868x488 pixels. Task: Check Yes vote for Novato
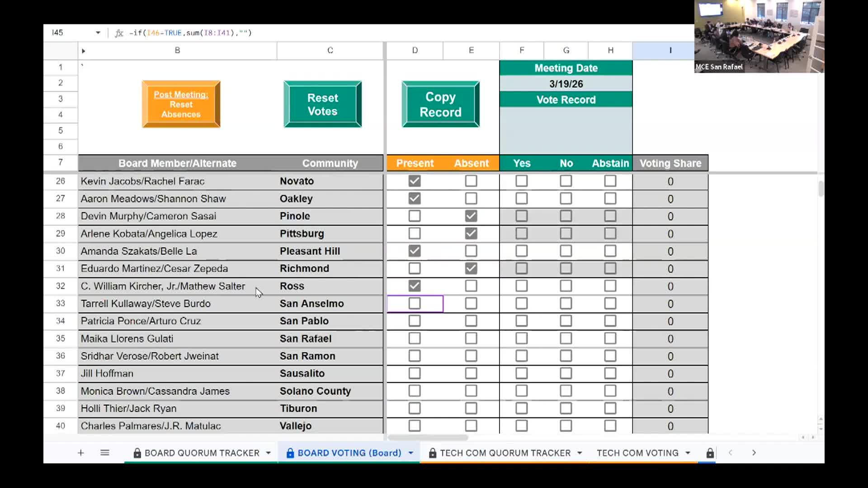[521, 181]
